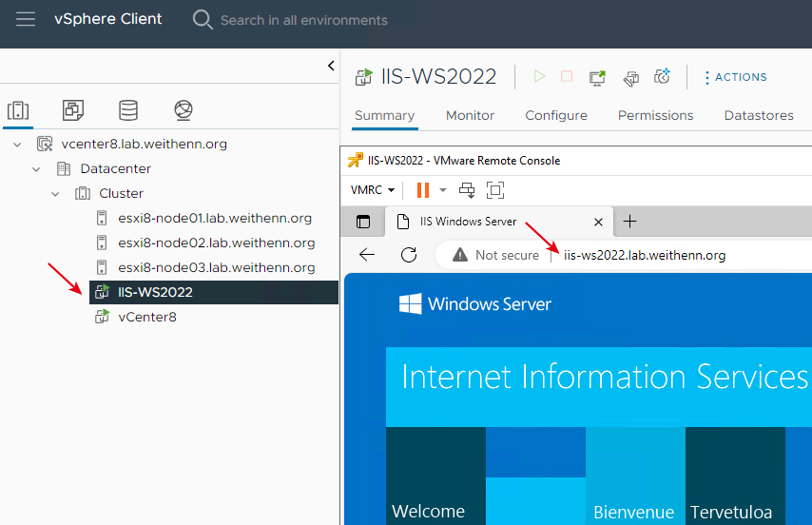Click the esxi8-node02 host icon

[x=102, y=243]
